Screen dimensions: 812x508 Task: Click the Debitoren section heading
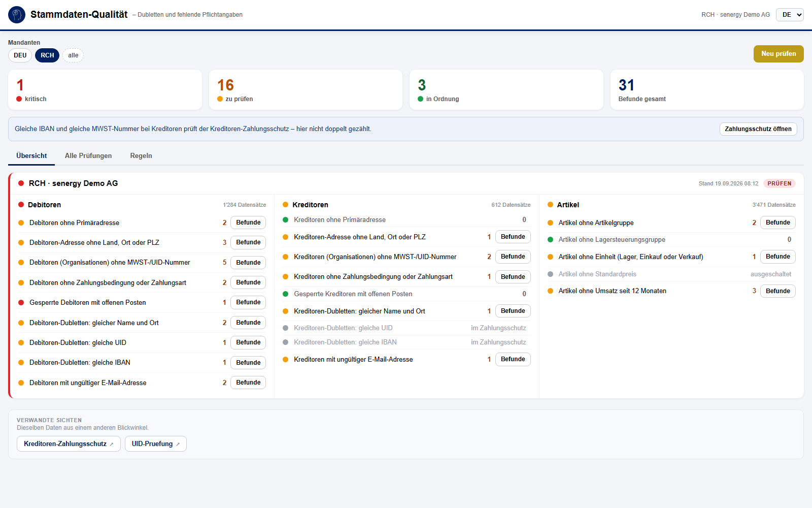44,205
